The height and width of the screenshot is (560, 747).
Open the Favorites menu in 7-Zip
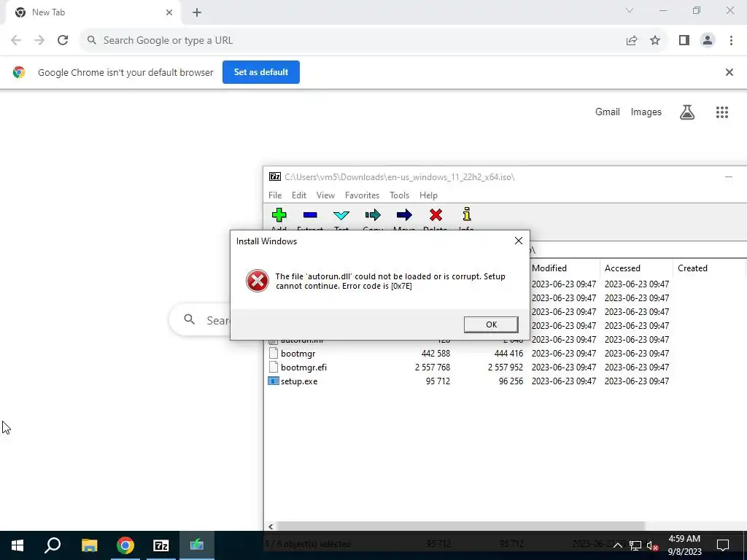coord(362,195)
